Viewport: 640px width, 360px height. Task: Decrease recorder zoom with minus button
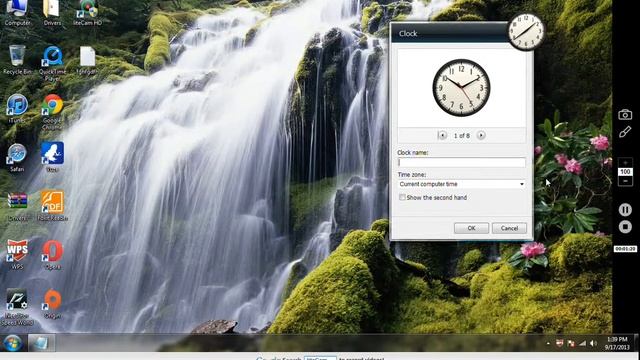[x=625, y=181]
